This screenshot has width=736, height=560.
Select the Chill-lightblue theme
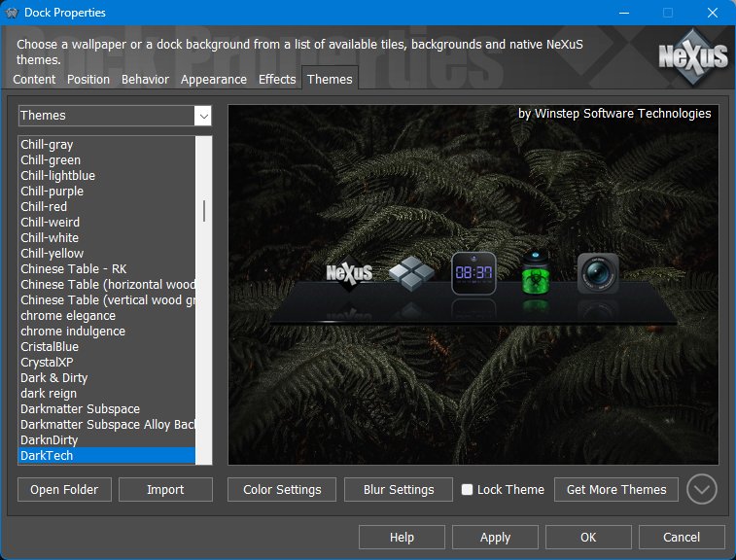pyautogui.click(x=107, y=176)
